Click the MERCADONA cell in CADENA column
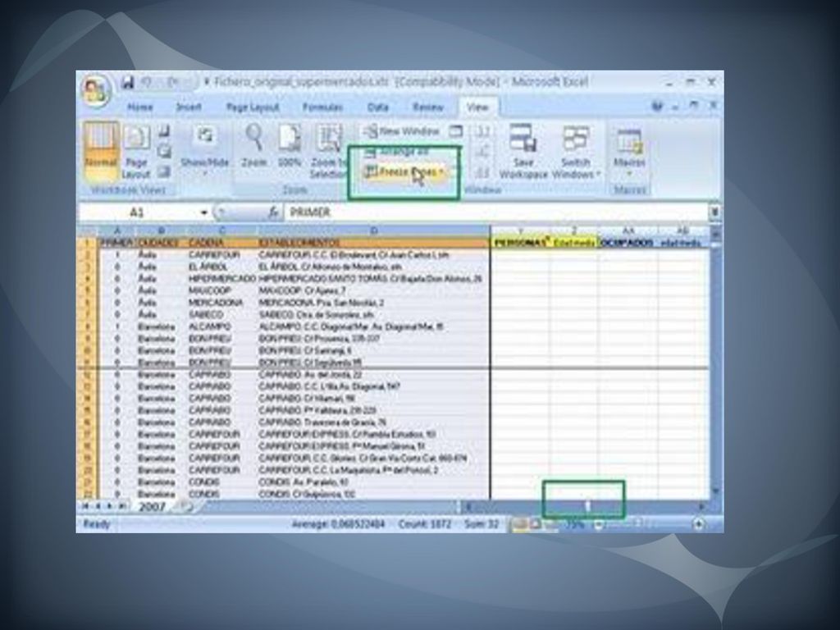The image size is (840, 630). tap(221, 303)
